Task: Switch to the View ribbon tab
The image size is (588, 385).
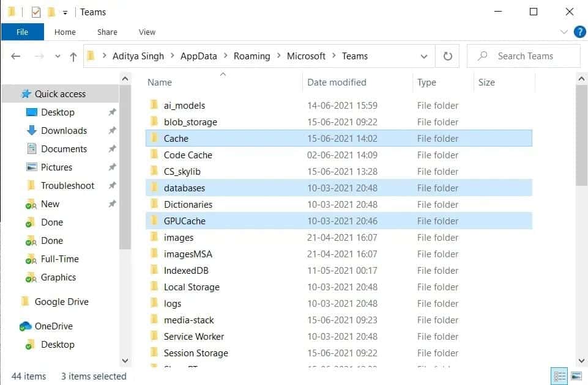Action: click(x=147, y=32)
